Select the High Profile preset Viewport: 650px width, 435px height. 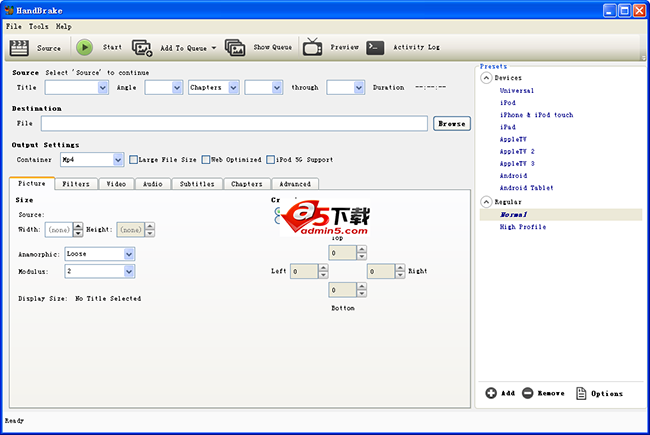pyautogui.click(x=523, y=227)
